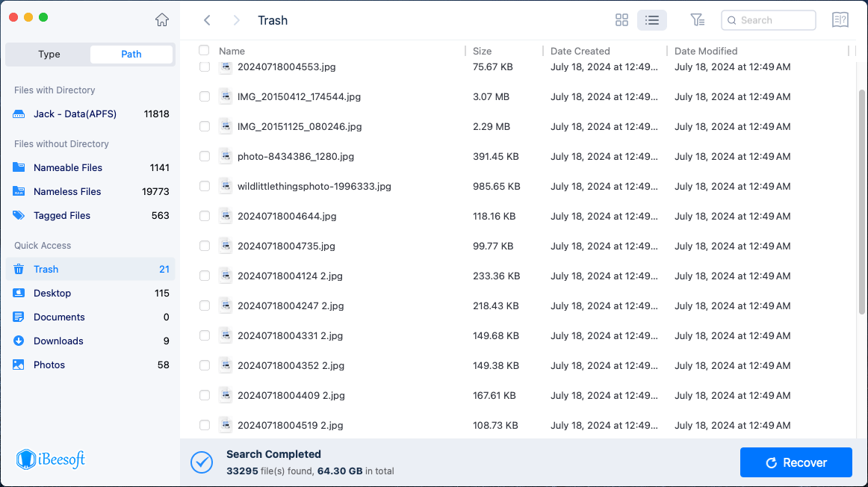Image resolution: width=868 pixels, height=487 pixels.
Task: Click the Nameable Files folder icon
Action: coord(19,167)
